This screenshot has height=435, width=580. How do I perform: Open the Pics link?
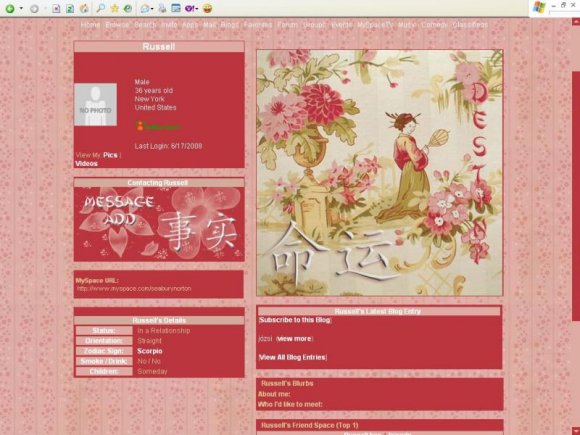[110, 155]
